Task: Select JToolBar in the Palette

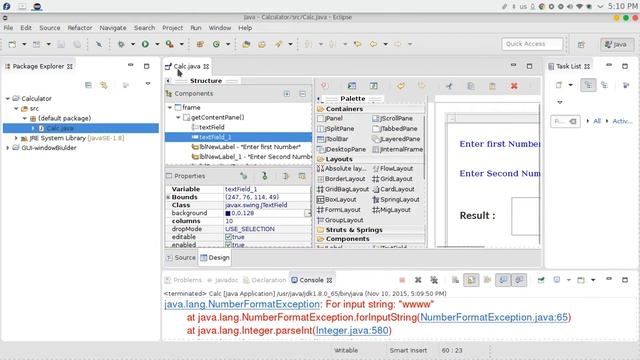Action: click(x=333, y=139)
